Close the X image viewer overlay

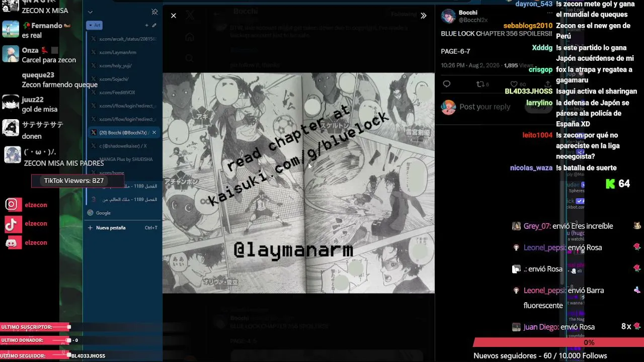click(x=174, y=16)
